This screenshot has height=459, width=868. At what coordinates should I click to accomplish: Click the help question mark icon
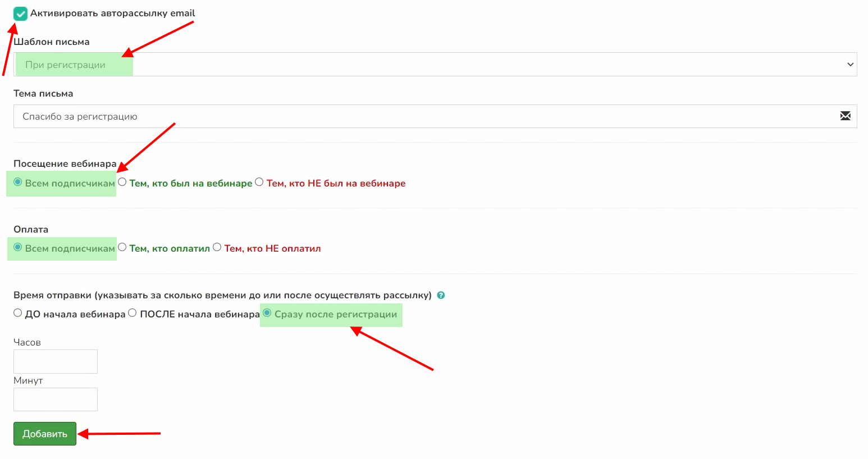(441, 296)
